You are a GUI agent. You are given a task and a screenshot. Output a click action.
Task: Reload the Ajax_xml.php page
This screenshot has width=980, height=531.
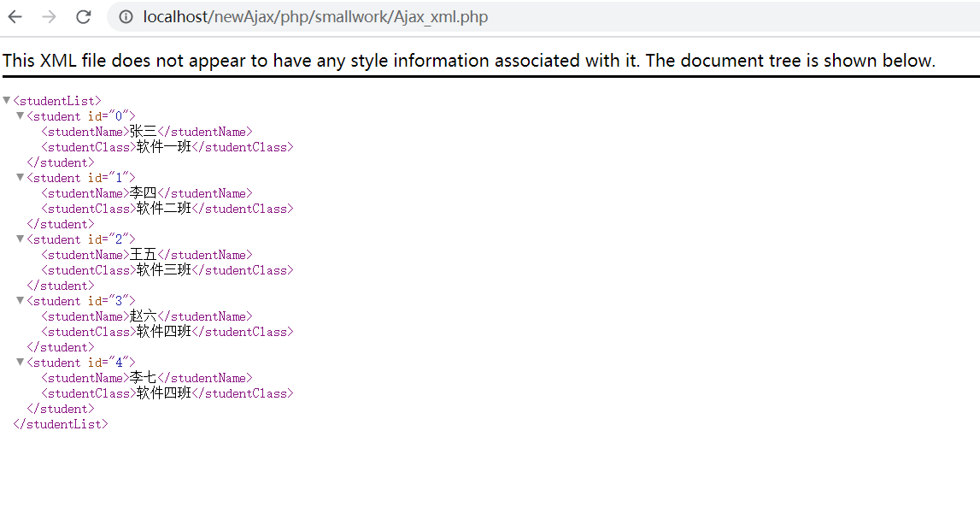[83, 17]
